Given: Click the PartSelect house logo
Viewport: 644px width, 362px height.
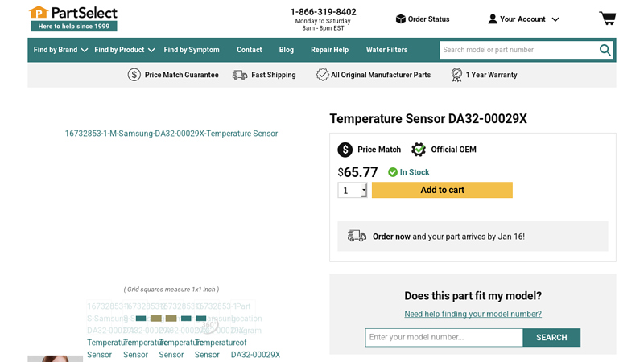Looking at the screenshot, I should 38,12.
